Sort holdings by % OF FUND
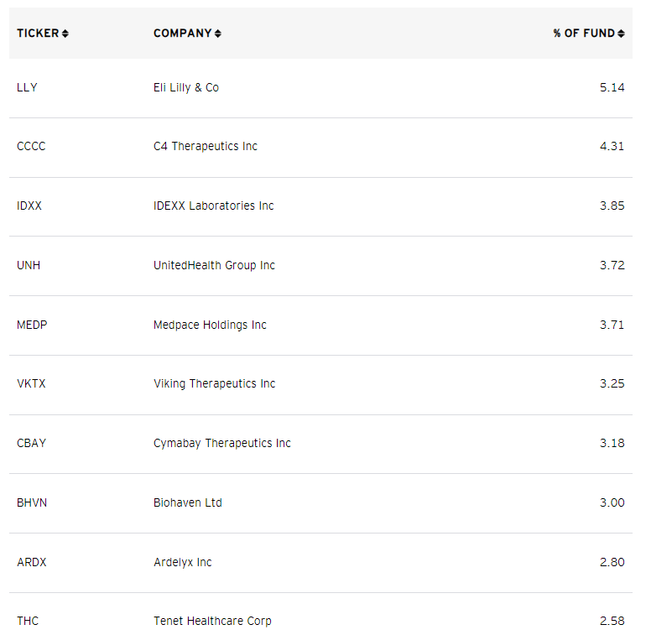672x635 pixels. point(587,33)
